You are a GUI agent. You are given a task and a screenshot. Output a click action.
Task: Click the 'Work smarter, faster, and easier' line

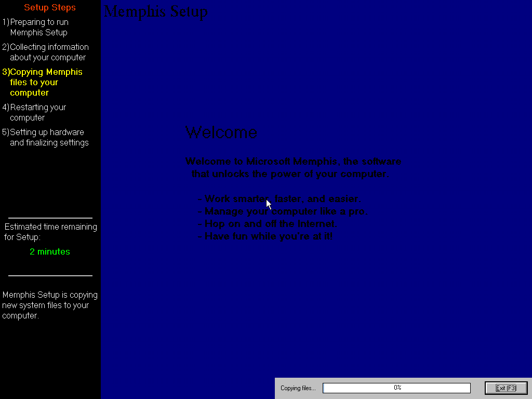click(279, 198)
